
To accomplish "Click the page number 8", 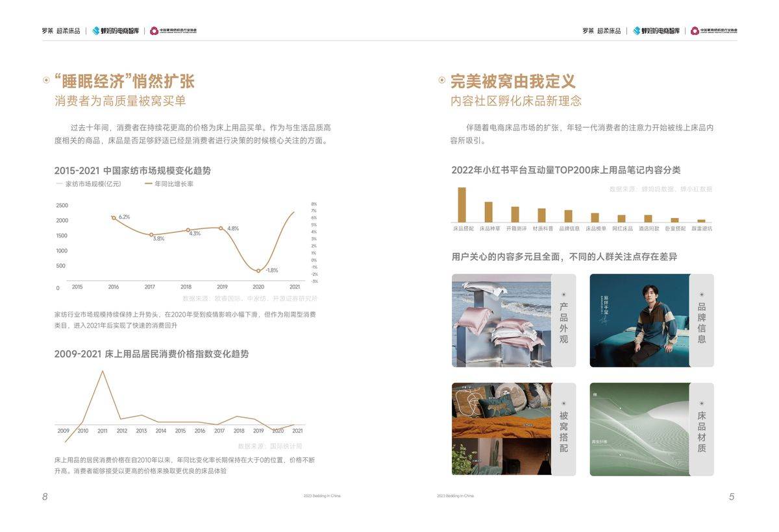I will click(45, 496).
